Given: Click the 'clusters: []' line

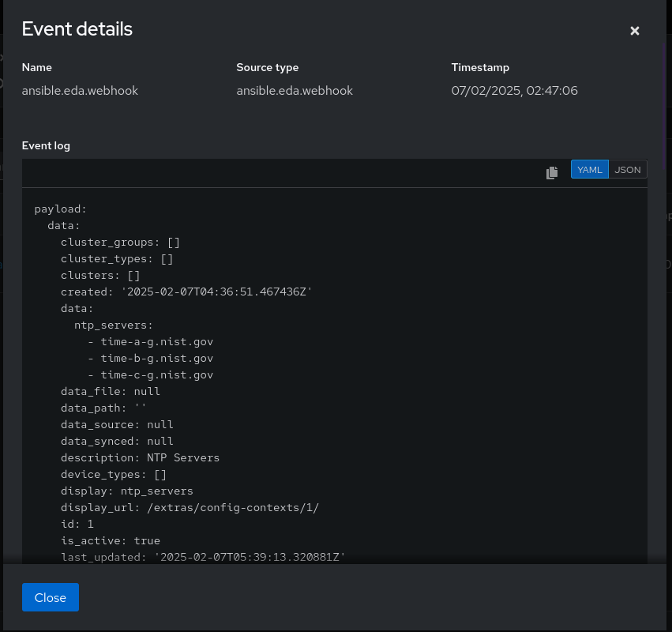Looking at the screenshot, I should 100,275.
